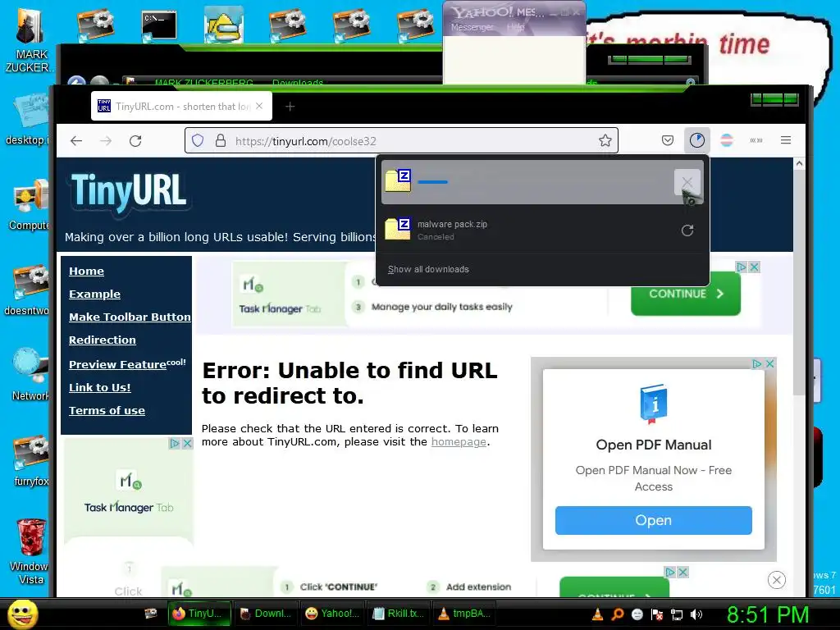The height and width of the screenshot is (630, 840).
Task: Open the Home link in sidebar
Action: [86, 271]
